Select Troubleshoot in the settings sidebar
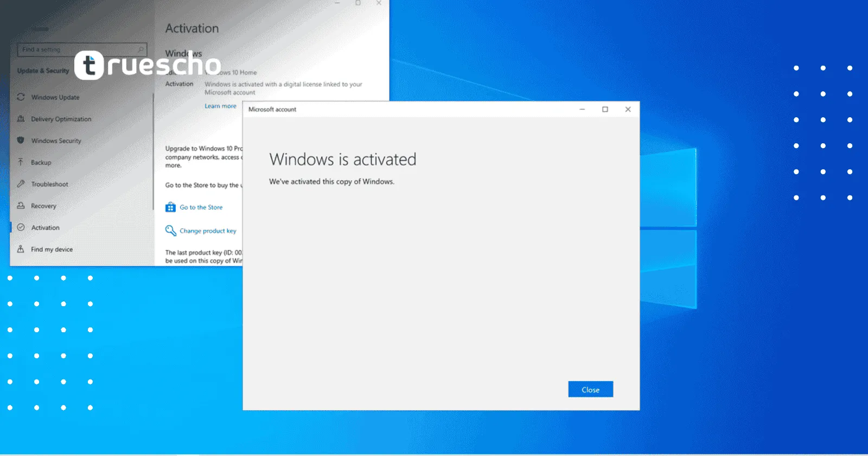 (49, 184)
